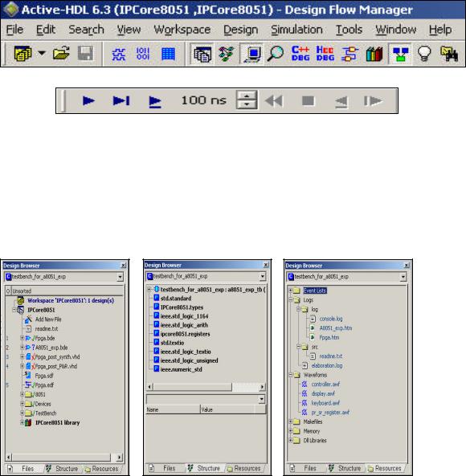Screen dimensions: 466x476
Task: Open the View menu
Action: 129,30
